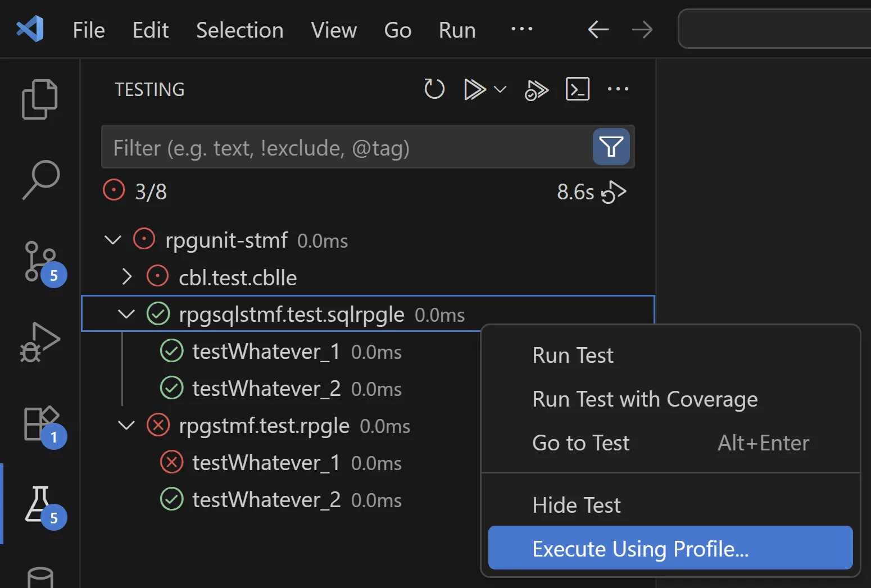
Task: Click Run Tests with Coverage icon
Action: (536, 90)
